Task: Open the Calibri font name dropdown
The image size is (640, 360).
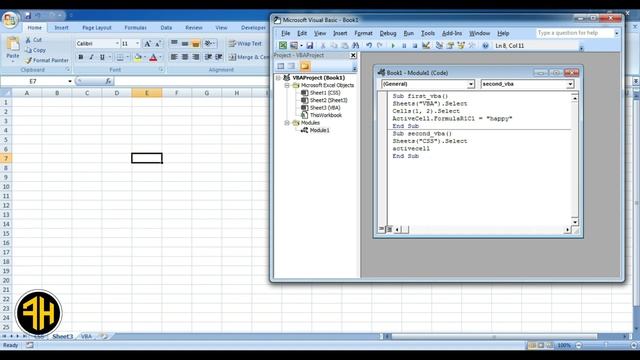Action: coord(117,43)
